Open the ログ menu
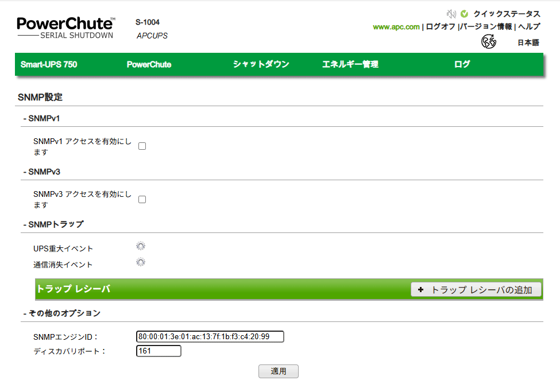The width and height of the screenshot is (560, 392). click(x=462, y=64)
